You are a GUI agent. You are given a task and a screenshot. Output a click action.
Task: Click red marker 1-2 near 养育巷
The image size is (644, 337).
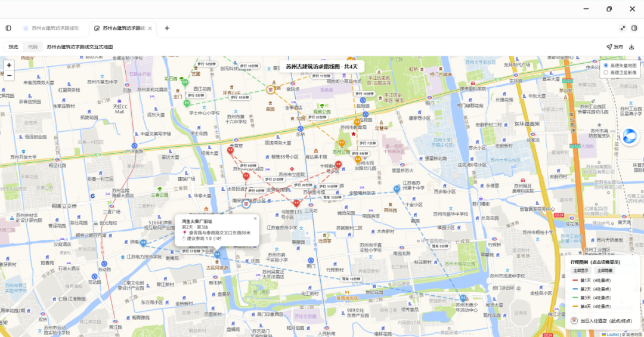click(230, 152)
